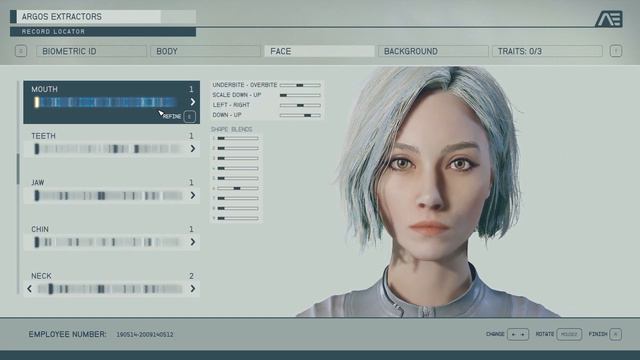Click the Jaw preset selection strip
The image size is (640, 360).
[108, 196]
